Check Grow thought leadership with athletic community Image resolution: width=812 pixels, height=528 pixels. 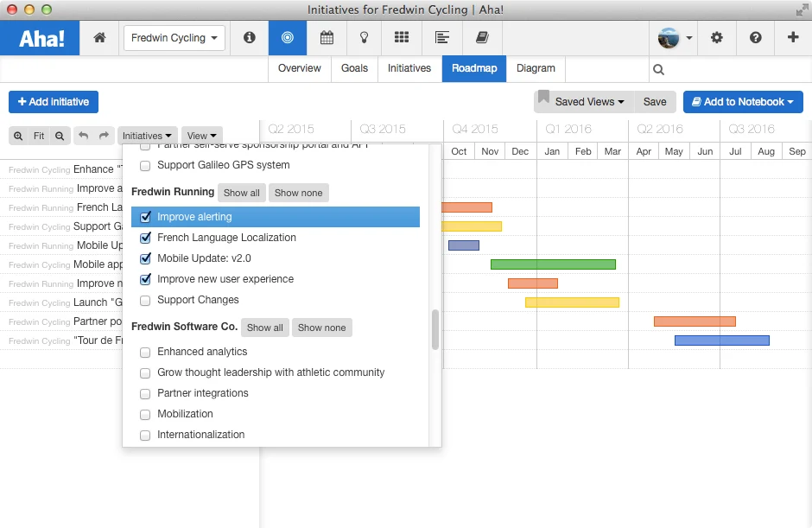[x=145, y=372]
